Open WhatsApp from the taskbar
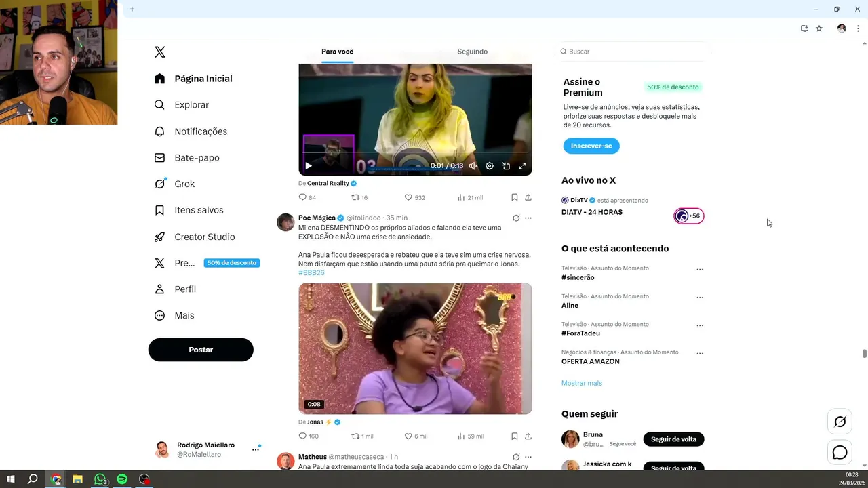The height and width of the screenshot is (488, 868). tap(100, 479)
